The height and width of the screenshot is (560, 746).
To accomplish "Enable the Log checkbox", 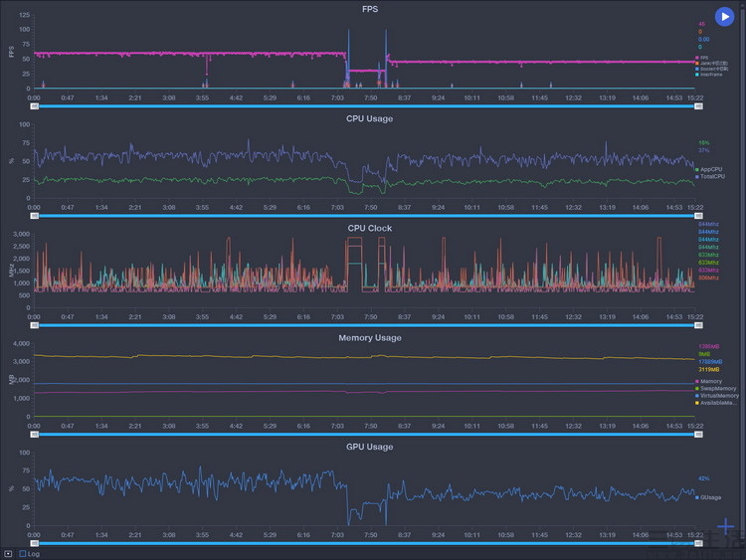I will [x=22, y=554].
